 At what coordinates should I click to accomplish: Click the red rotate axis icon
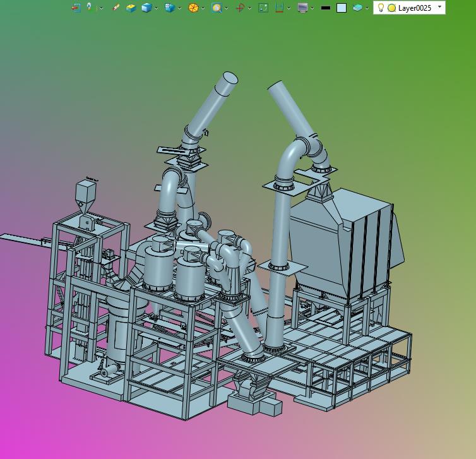[240, 8]
